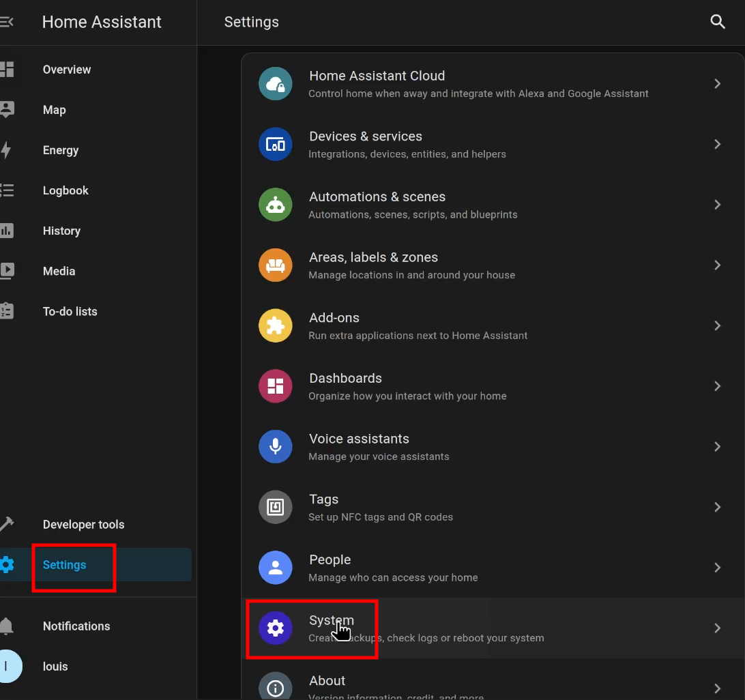
Task: Expand Add-ons row chevron
Action: click(718, 325)
